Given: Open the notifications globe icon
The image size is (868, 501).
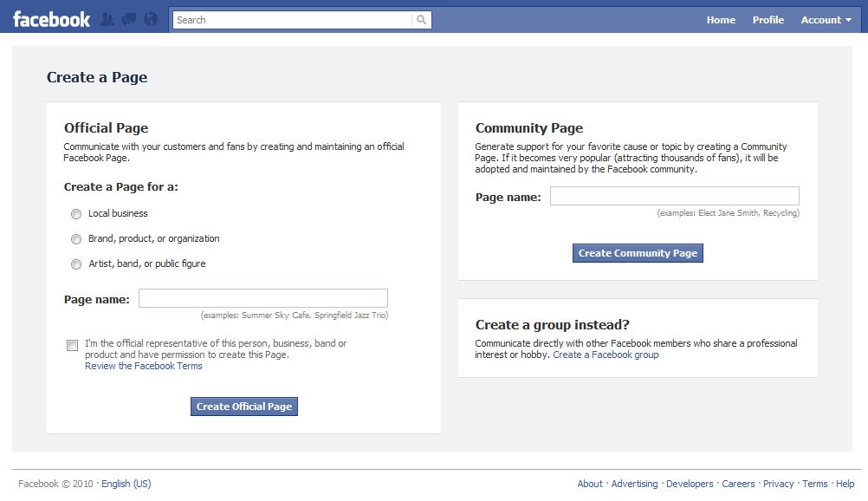Looking at the screenshot, I should click(x=149, y=17).
